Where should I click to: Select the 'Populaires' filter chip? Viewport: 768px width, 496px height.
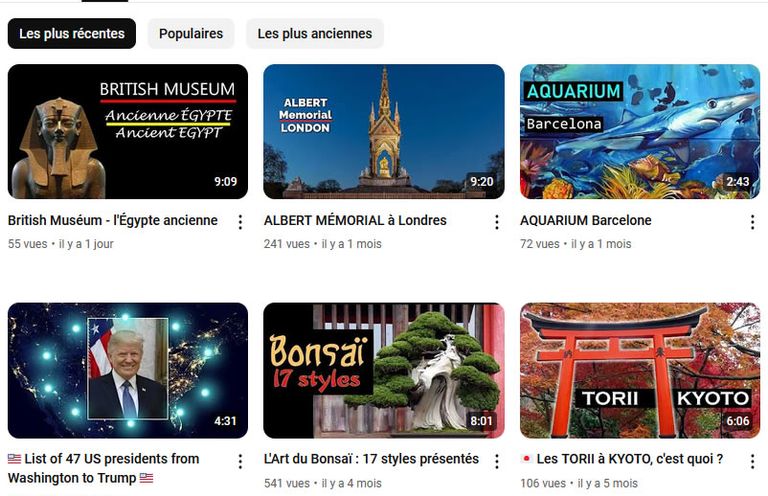[191, 34]
